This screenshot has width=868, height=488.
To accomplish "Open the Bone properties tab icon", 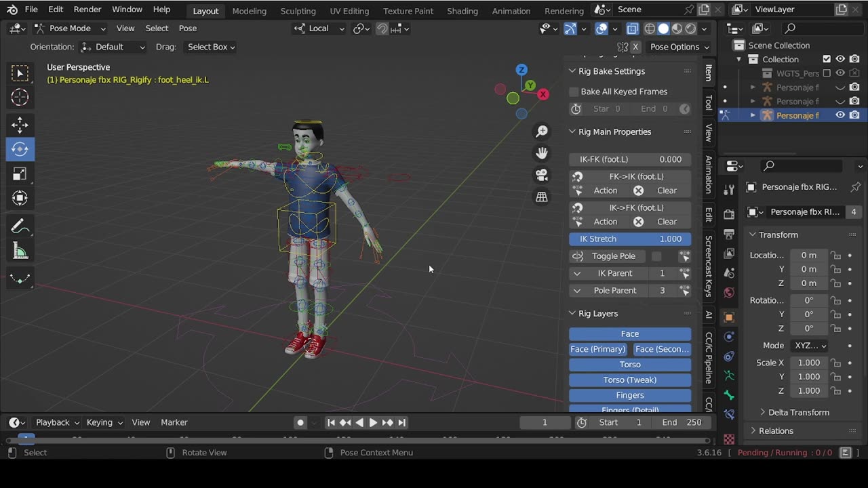I will click(729, 394).
